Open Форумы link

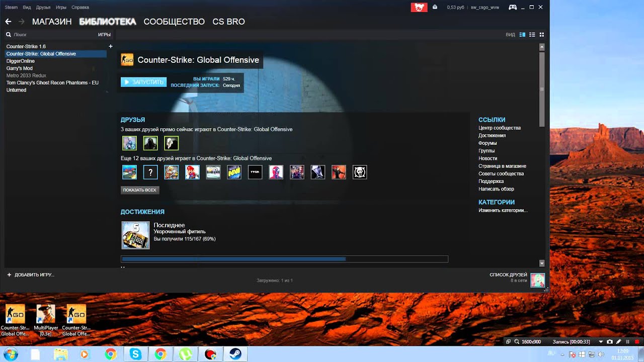(x=488, y=143)
